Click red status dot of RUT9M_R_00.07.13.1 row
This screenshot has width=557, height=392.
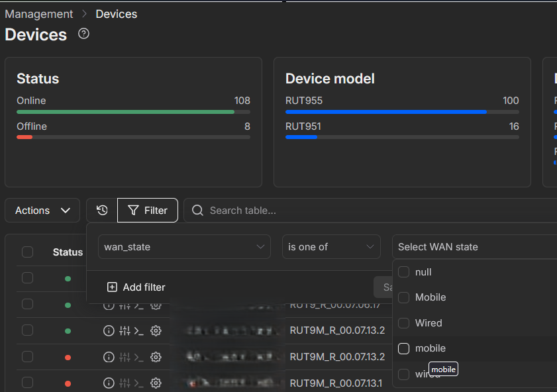[68, 383]
